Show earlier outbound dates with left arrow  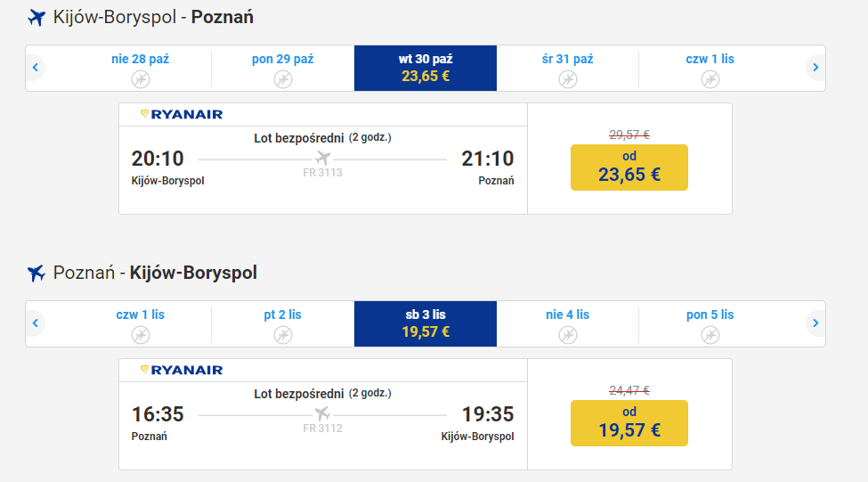pos(36,68)
